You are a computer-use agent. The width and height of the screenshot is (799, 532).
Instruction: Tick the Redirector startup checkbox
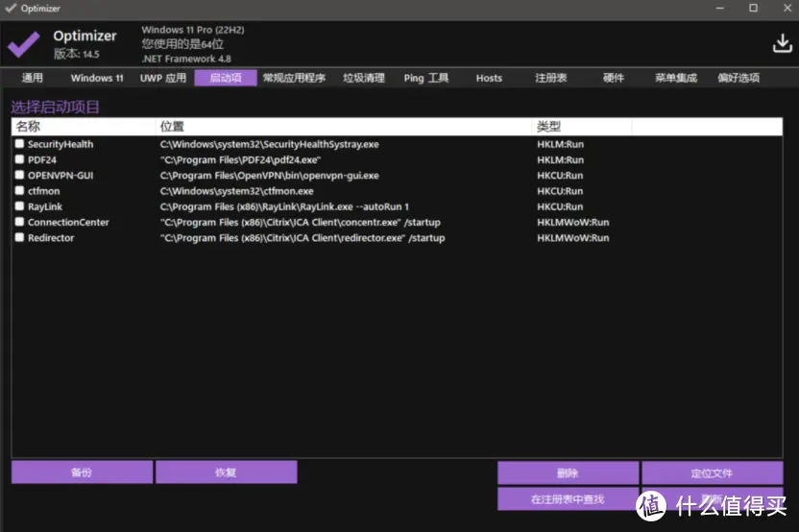tap(19, 237)
